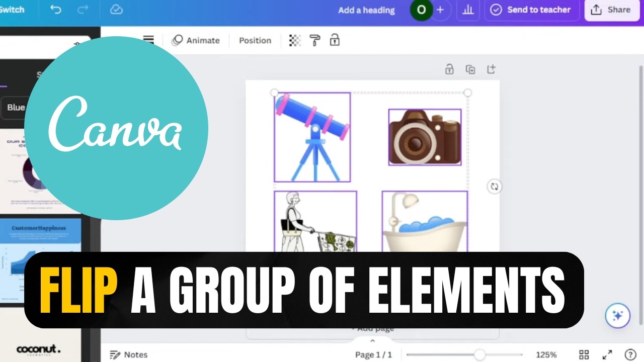Enter fullscreen presentation mode
644x362 pixels.
607,354
